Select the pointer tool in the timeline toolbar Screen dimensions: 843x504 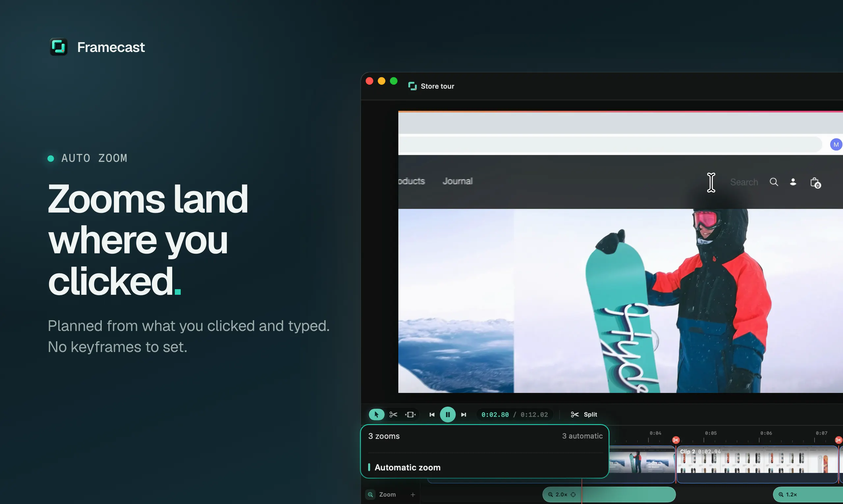pyautogui.click(x=376, y=414)
